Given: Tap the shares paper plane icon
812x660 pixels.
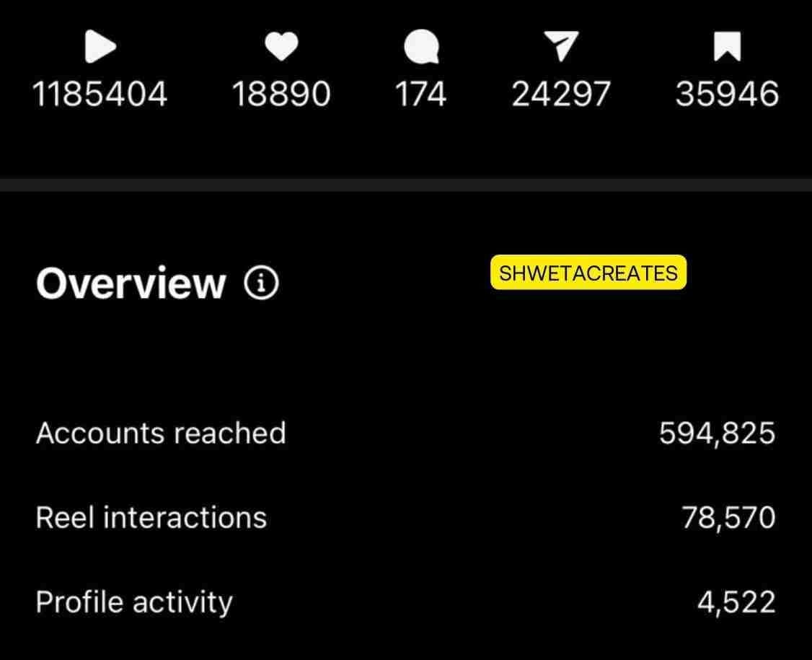Looking at the screenshot, I should tap(561, 46).
